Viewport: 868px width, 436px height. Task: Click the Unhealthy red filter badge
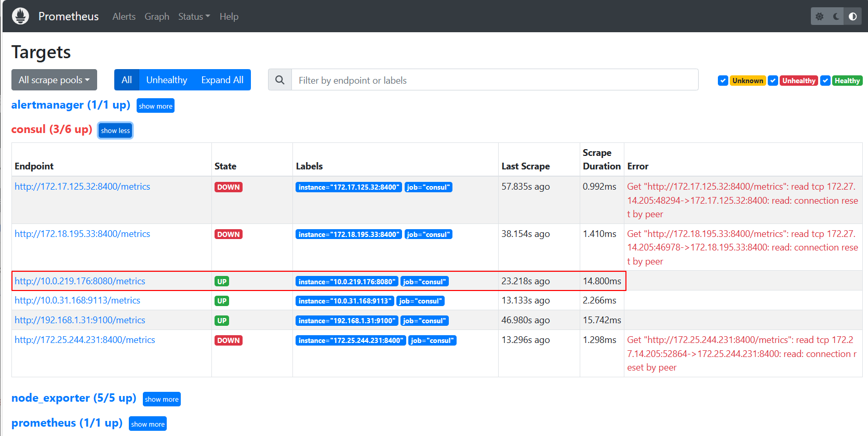[799, 81]
